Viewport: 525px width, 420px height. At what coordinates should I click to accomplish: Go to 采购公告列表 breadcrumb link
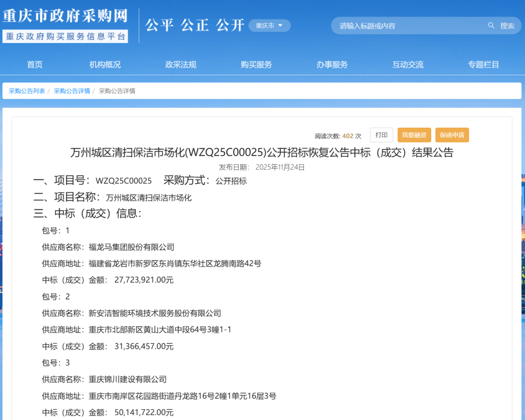(x=27, y=91)
